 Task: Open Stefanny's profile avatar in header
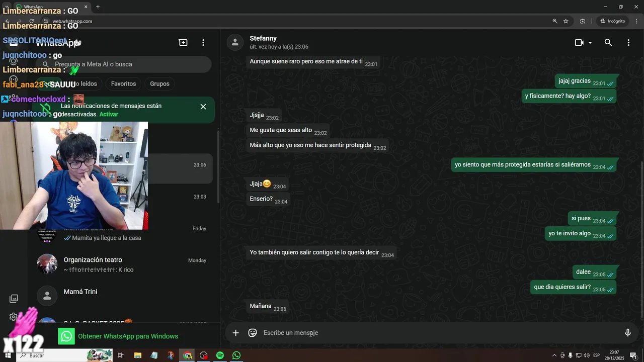235,43
